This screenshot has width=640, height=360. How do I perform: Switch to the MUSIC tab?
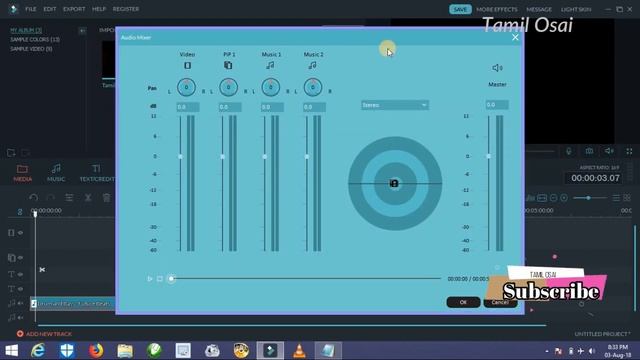click(56, 173)
